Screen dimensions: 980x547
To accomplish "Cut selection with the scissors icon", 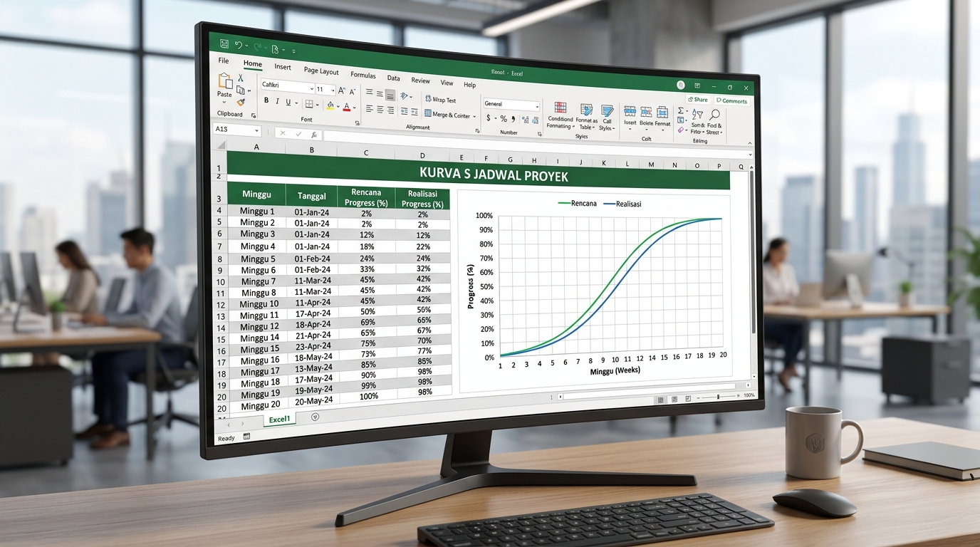I will pyautogui.click(x=240, y=78).
